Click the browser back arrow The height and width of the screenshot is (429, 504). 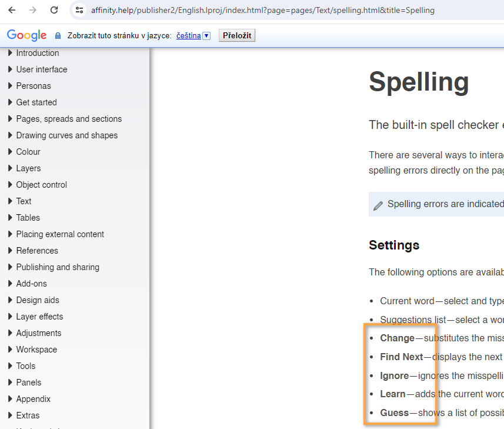click(12, 10)
